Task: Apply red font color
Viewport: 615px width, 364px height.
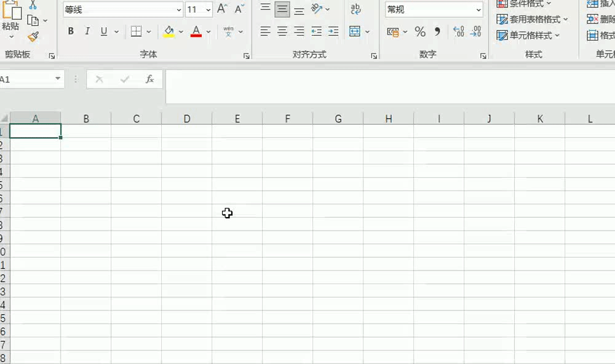Action: pyautogui.click(x=196, y=31)
